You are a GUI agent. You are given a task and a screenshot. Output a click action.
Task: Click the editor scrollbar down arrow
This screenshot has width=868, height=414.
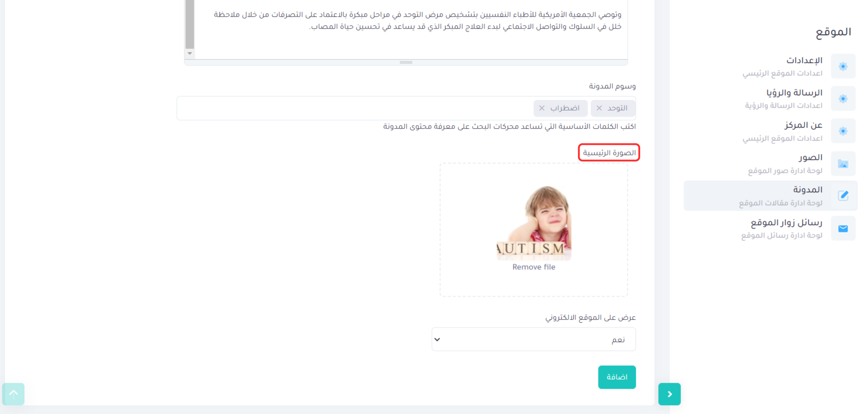190,53
